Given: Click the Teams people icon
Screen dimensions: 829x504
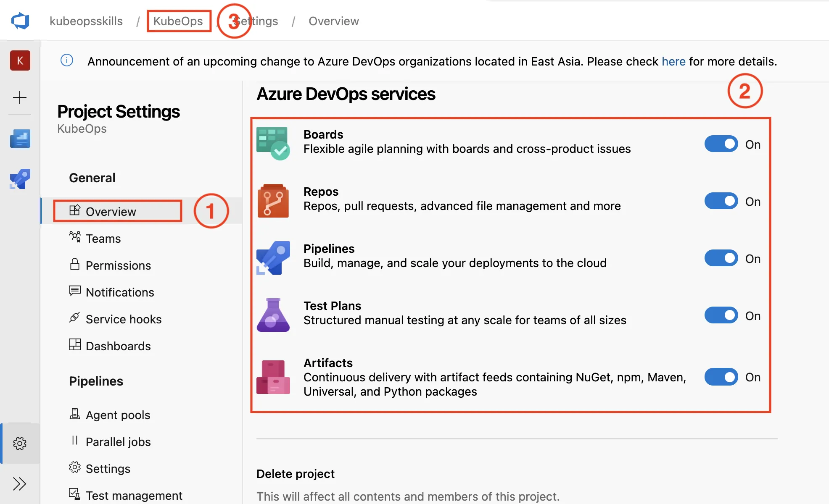Looking at the screenshot, I should (x=75, y=237).
